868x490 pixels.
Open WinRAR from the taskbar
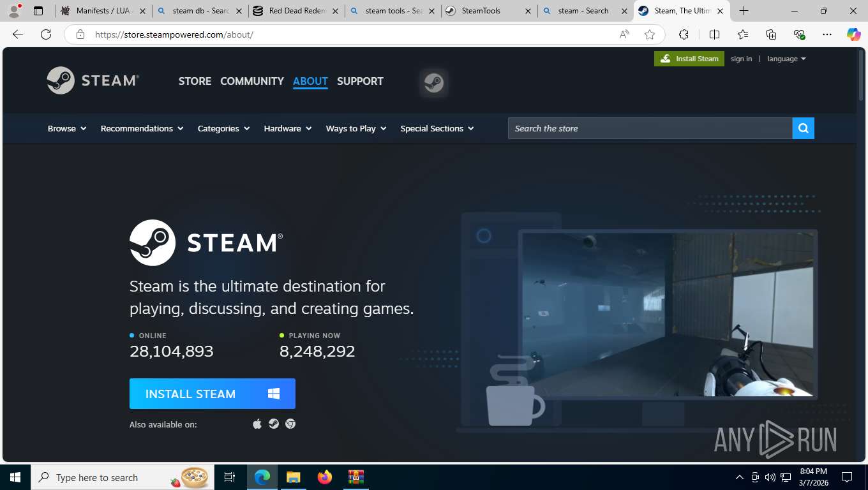(x=355, y=477)
